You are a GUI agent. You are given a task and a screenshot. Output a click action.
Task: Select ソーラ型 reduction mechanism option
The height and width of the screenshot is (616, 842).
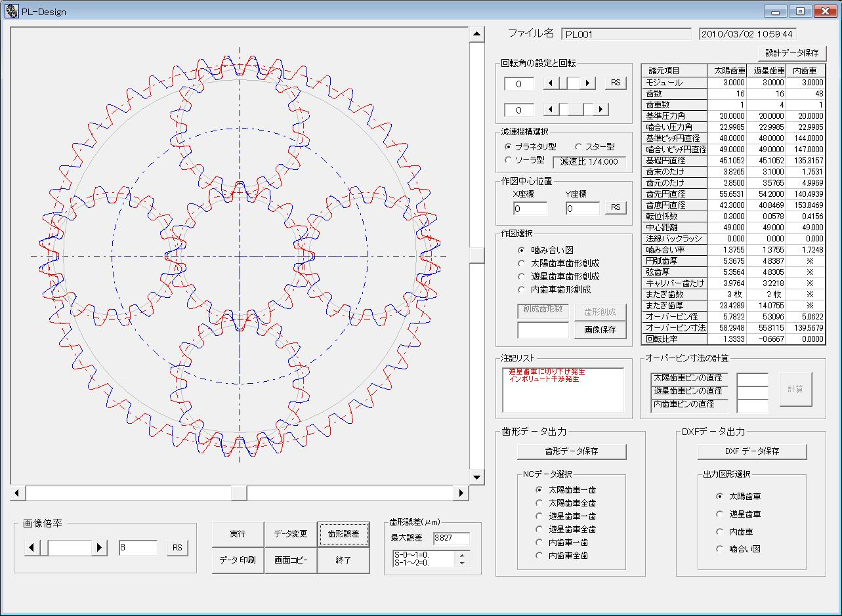point(508,160)
